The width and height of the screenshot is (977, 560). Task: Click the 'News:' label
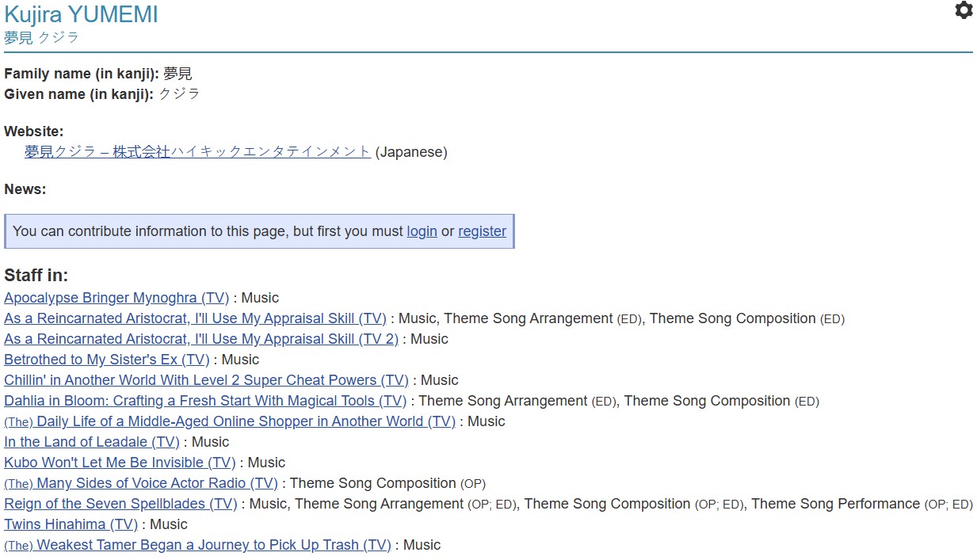point(25,189)
